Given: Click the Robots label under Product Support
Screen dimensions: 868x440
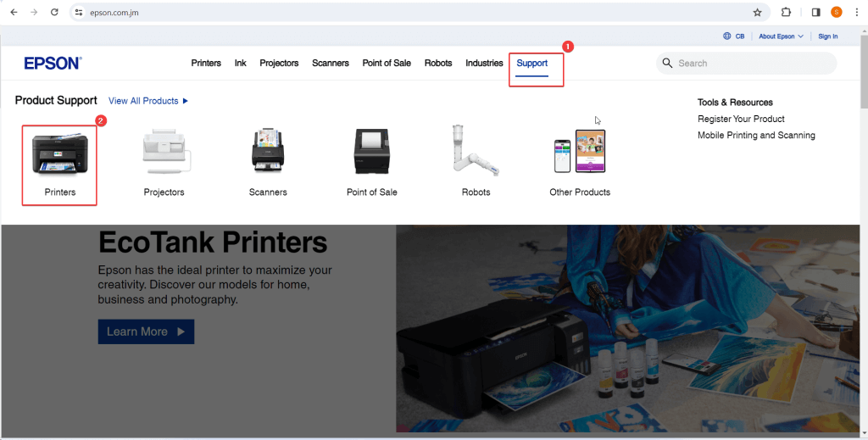Looking at the screenshot, I should tap(476, 192).
